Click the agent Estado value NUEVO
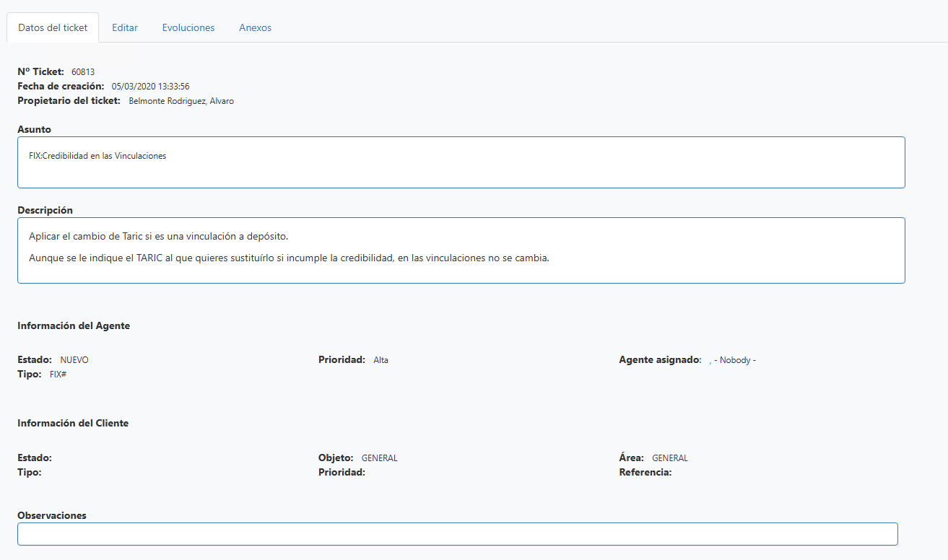 click(74, 360)
